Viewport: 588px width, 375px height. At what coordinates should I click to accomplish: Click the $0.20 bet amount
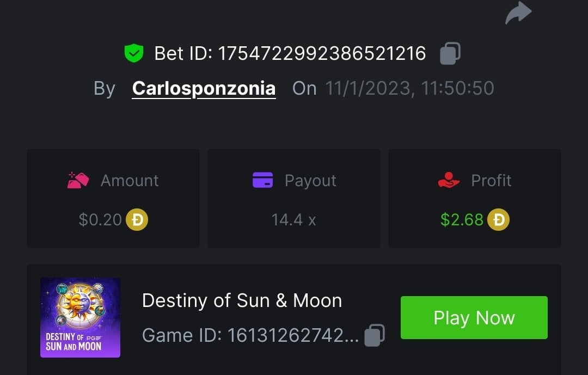point(100,219)
